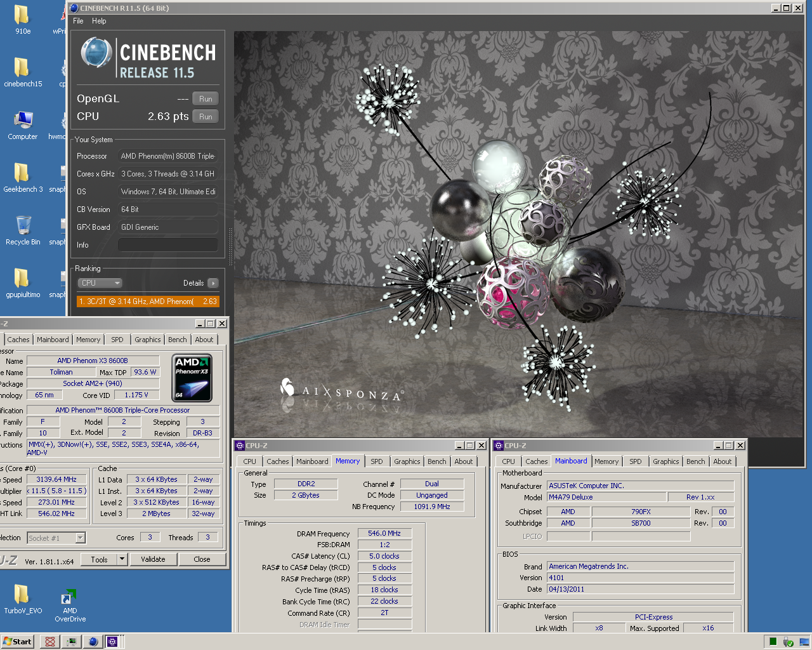Click the ASUSTeK Computer INC. manufacturer field
Viewport: 812px width, 650px height.
(x=640, y=486)
